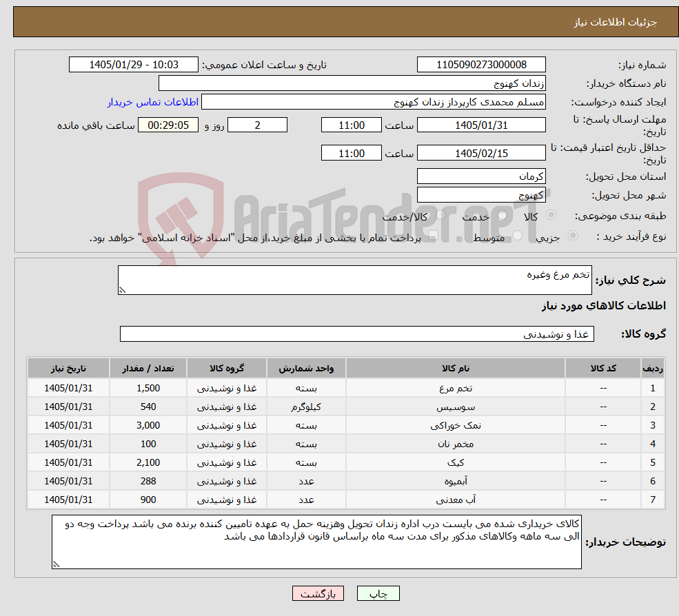Click the quantity 540 cell
This screenshot has height=616, width=679.
148,407
